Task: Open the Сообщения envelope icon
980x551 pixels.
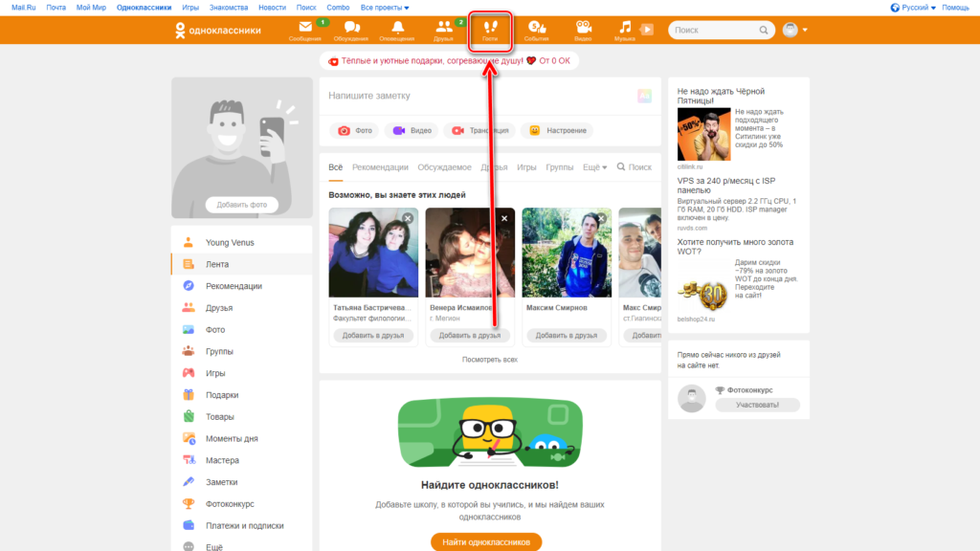Action: (x=304, y=30)
